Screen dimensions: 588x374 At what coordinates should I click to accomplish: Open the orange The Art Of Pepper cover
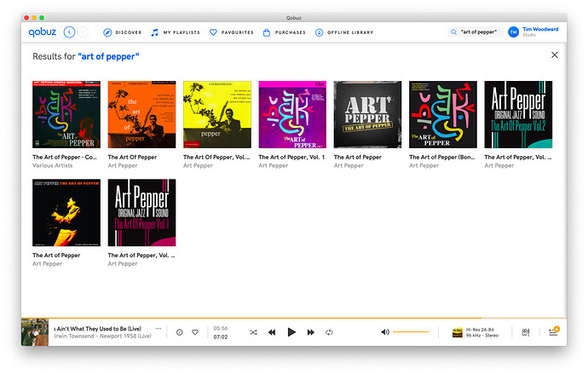(x=141, y=114)
